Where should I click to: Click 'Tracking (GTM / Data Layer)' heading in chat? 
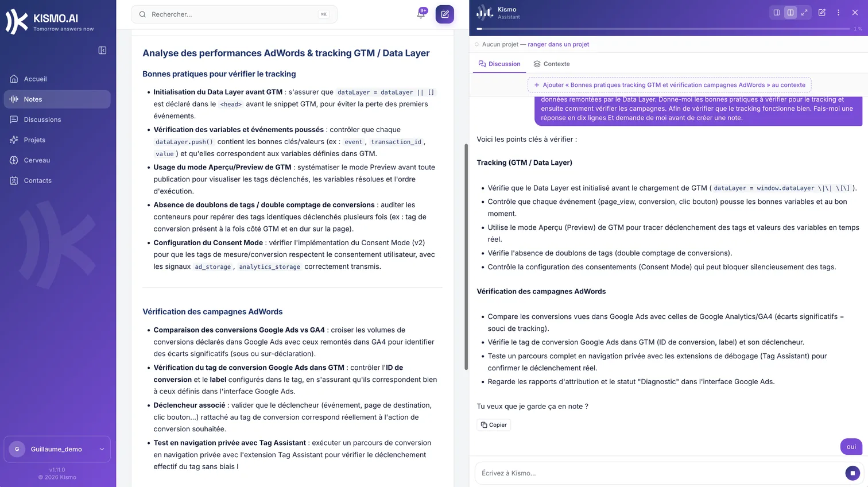click(x=524, y=163)
